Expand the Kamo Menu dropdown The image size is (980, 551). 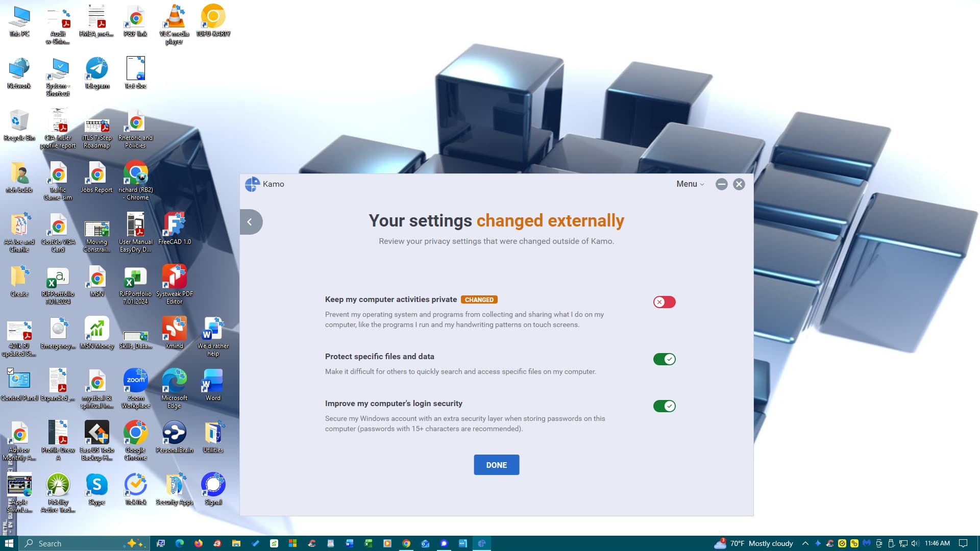pos(690,184)
